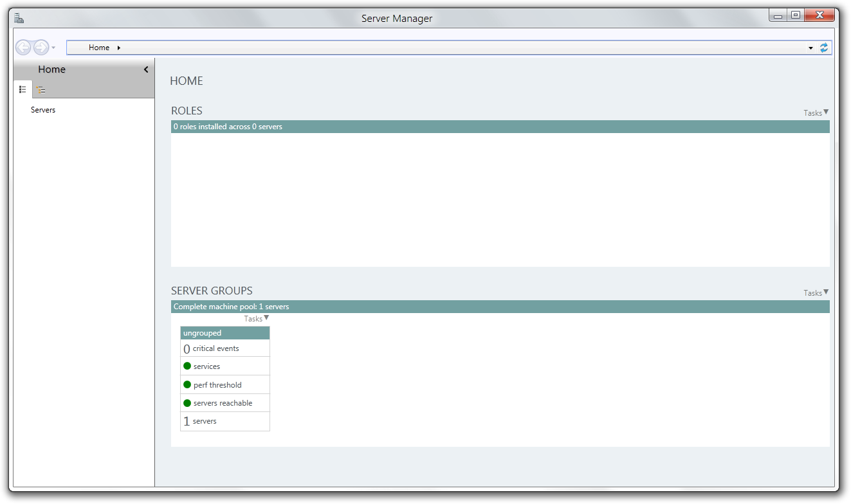Click the Home pane header title
Screen dimensions: 851x504
click(x=51, y=69)
